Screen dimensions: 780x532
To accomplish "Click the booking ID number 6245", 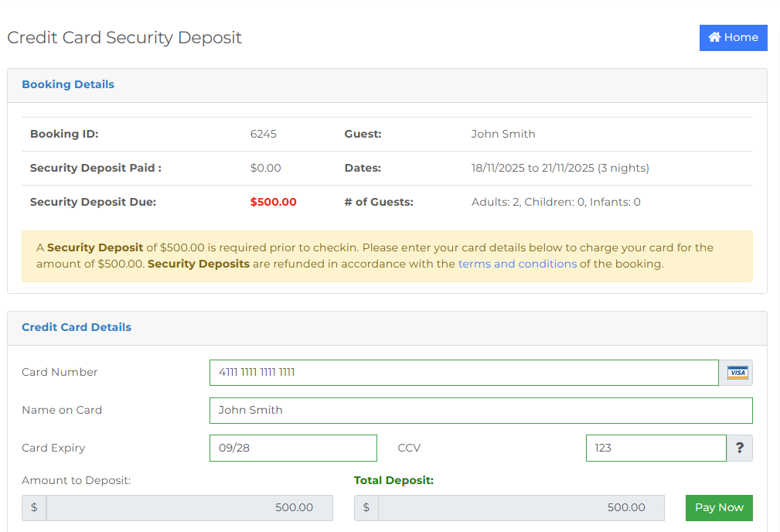I will pyautogui.click(x=263, y=135).
